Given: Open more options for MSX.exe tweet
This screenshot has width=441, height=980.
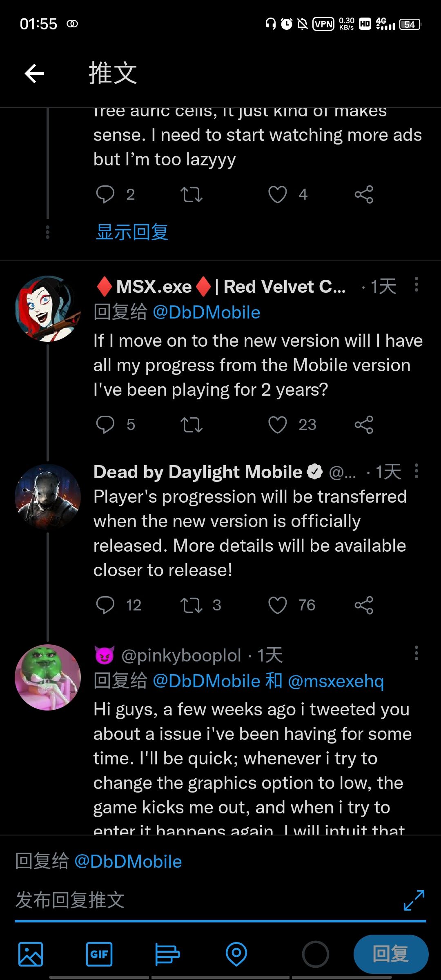Looking at the screenshot, I should [x=416, y=284].
